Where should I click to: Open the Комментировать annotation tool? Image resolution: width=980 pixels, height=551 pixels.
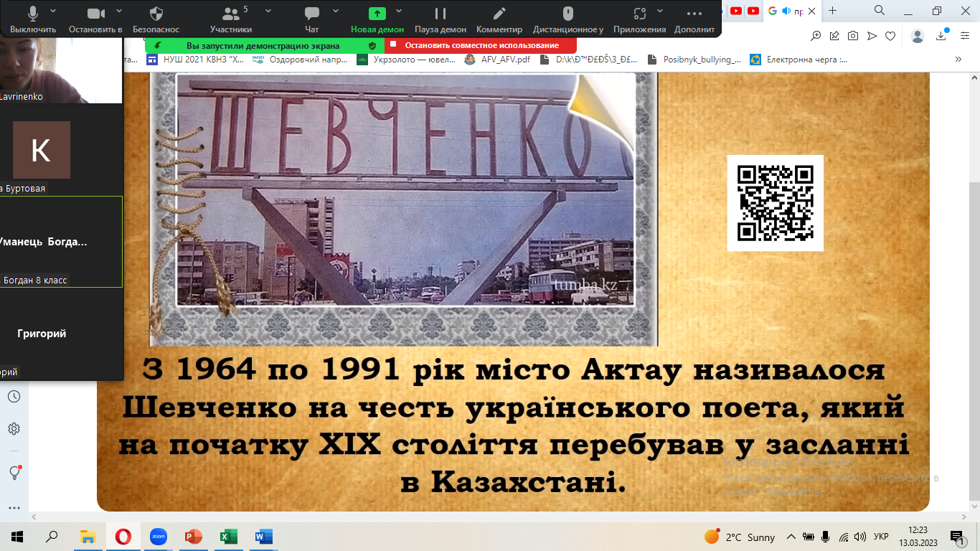(x=499, y=19)
